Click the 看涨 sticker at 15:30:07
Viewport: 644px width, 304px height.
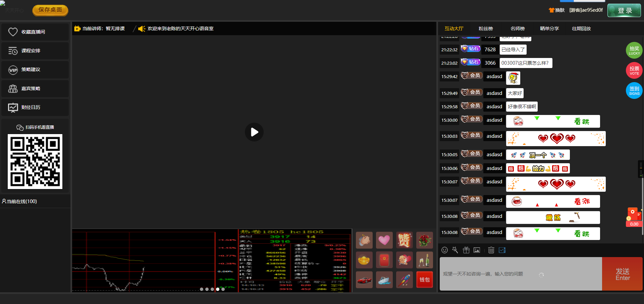coord(553,201)
